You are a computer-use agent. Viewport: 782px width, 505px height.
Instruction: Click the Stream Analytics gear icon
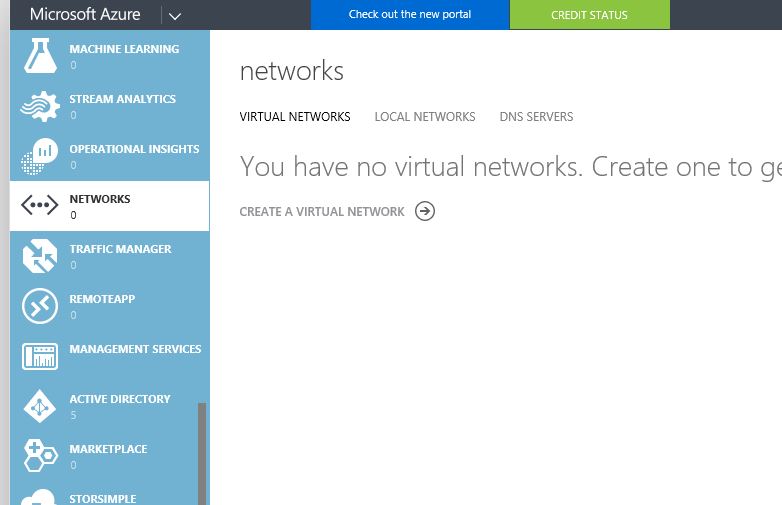click(x=40, y=106)
